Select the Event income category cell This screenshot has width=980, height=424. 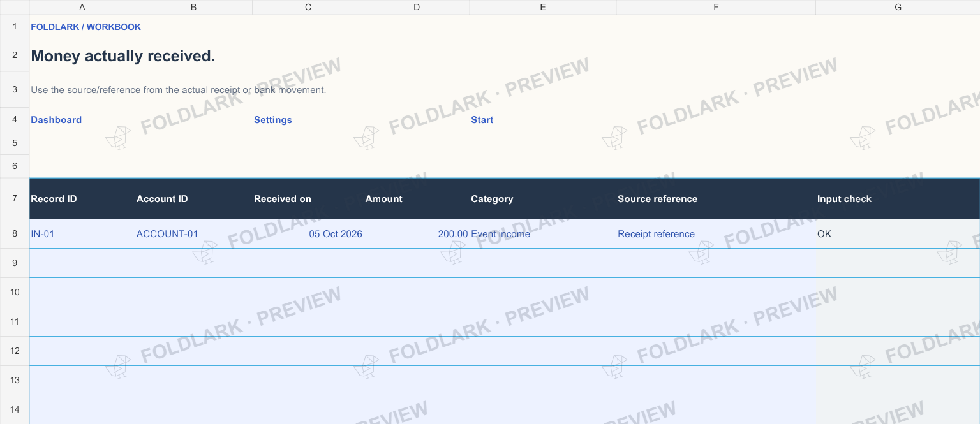click(543, 234)
